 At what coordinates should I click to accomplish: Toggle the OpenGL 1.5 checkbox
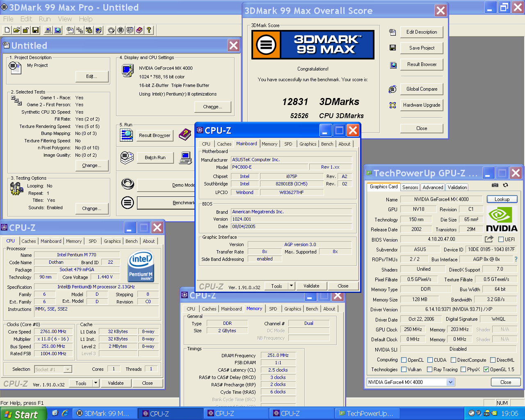tap(486, 369)
